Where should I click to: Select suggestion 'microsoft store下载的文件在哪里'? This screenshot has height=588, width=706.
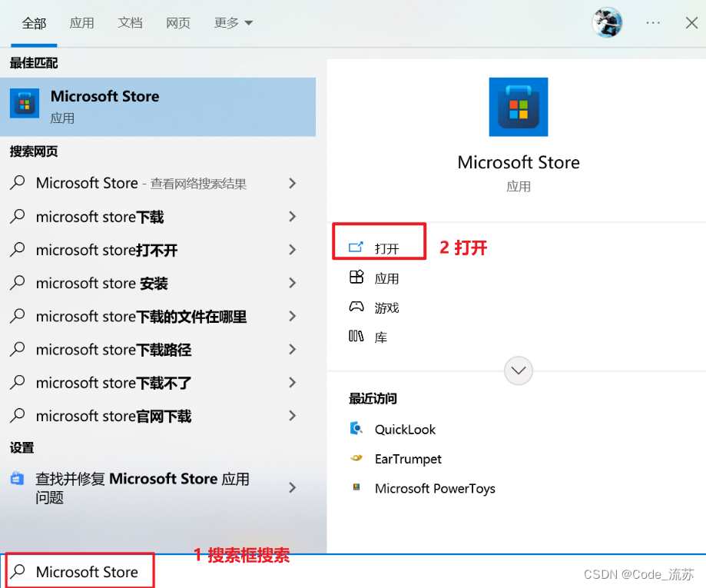(x=157, y=317)
